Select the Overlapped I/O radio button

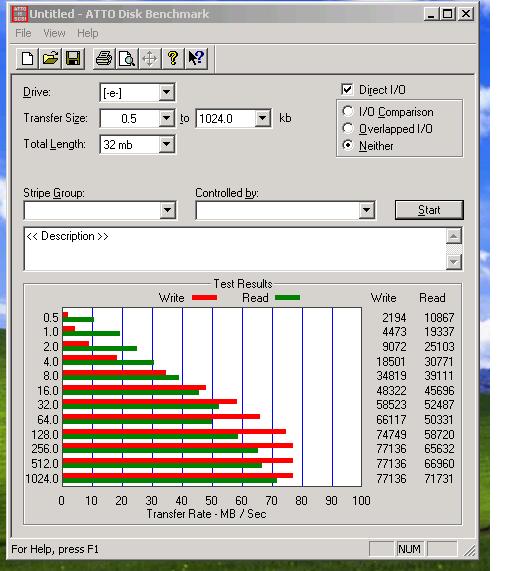pyautogui.click(x=348, y=128)
